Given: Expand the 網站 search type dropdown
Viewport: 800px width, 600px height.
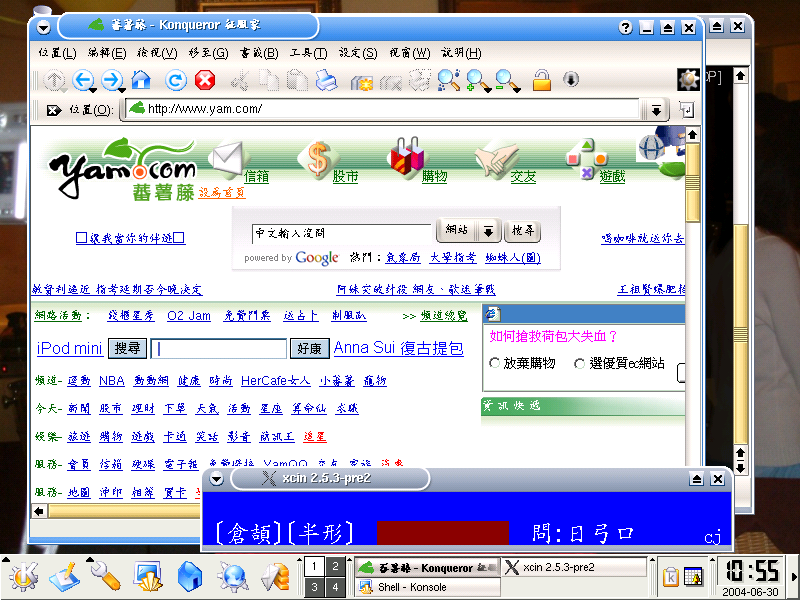Looking at the screenshot, I should tap(488, 232).
